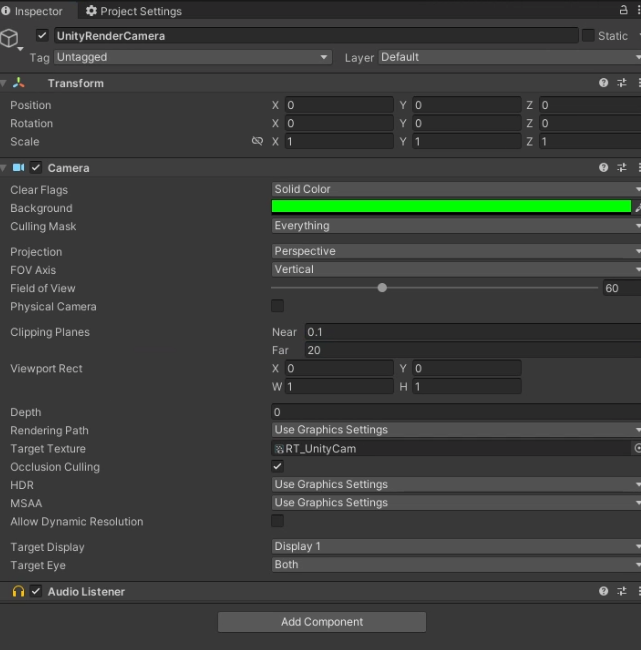Click the green Background color swatch
Viewport: 641px width, 650px height.
pos(451,206)
